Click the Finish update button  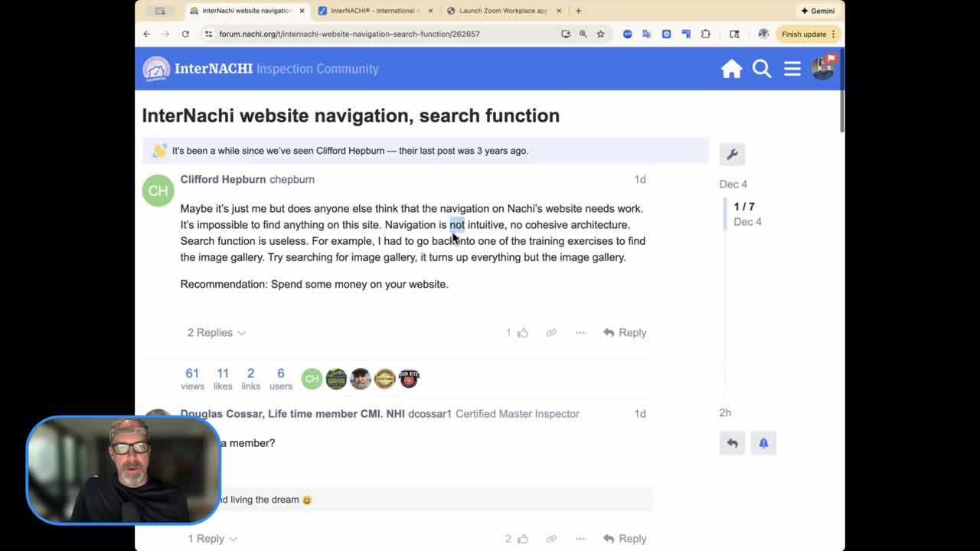tap(808, 34)
